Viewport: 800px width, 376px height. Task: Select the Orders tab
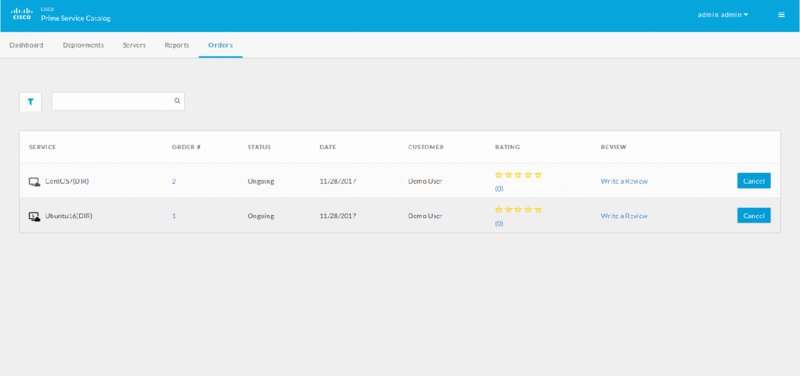(220, 45)
